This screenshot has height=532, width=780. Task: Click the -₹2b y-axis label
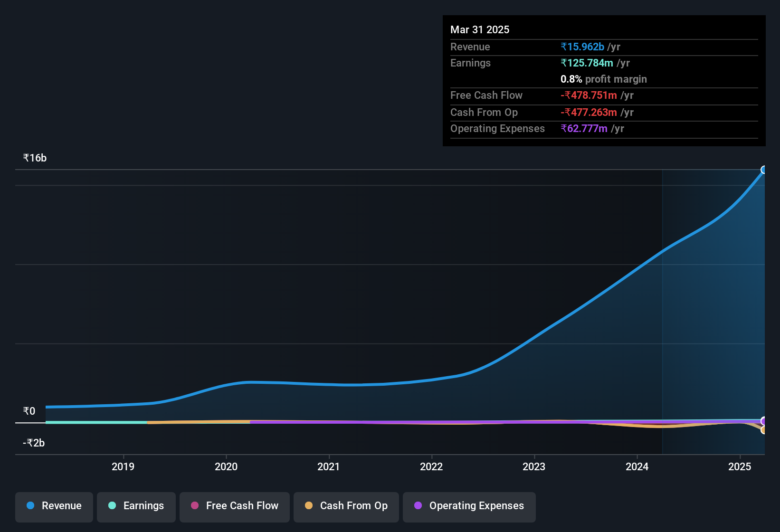pyautogui.click(x=34, y=443)
